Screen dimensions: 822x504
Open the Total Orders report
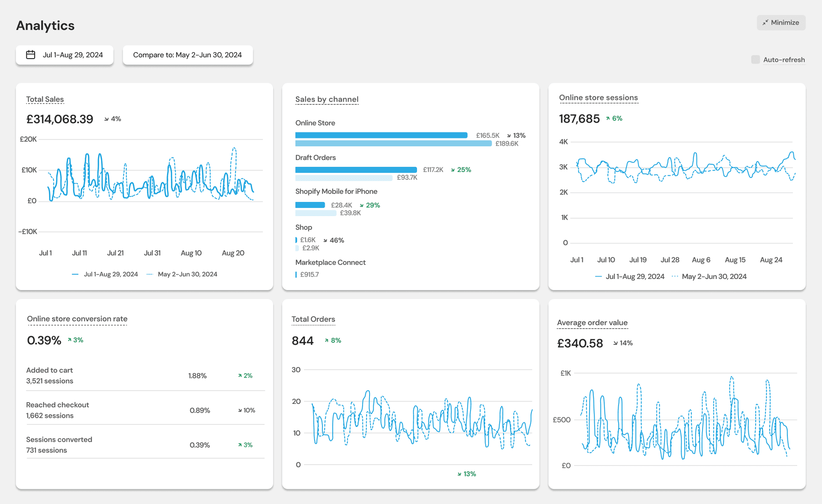pyautogui.click(x=313, y=319)
